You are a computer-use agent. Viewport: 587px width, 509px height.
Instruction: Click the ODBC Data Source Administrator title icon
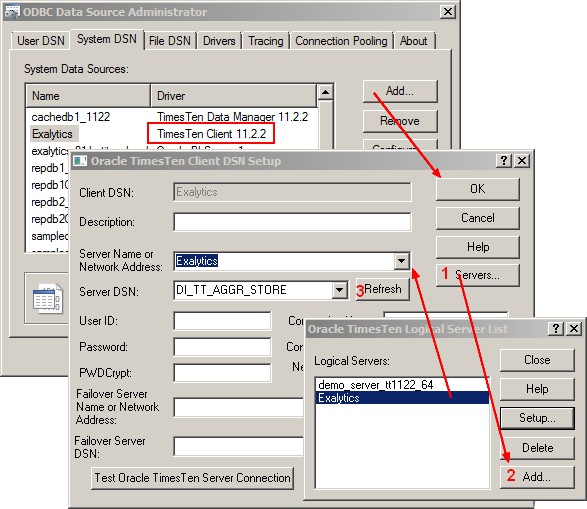(x=11, y=12)
